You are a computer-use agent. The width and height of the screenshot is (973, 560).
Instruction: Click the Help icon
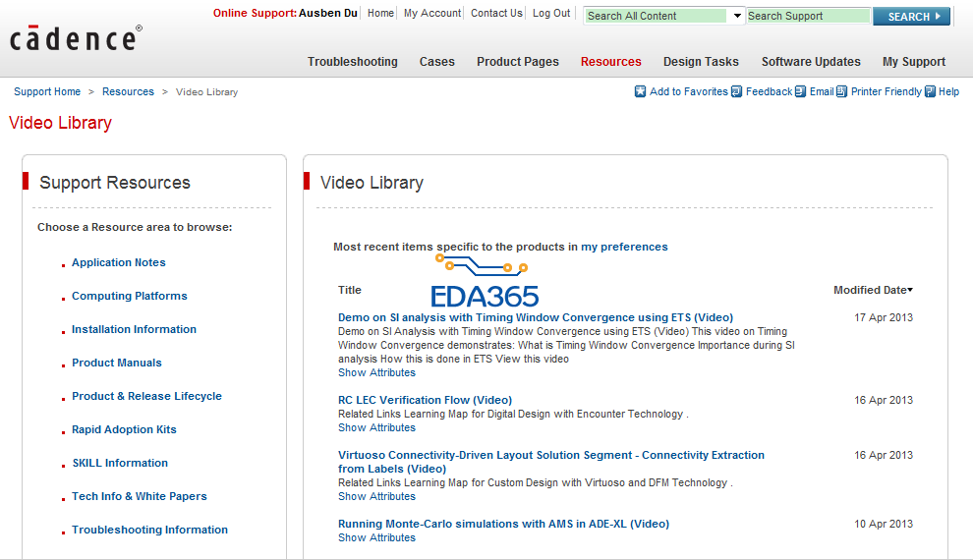930,91
